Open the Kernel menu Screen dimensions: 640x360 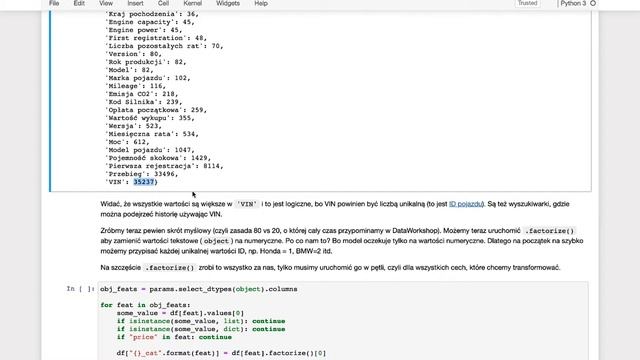[193, 3]
